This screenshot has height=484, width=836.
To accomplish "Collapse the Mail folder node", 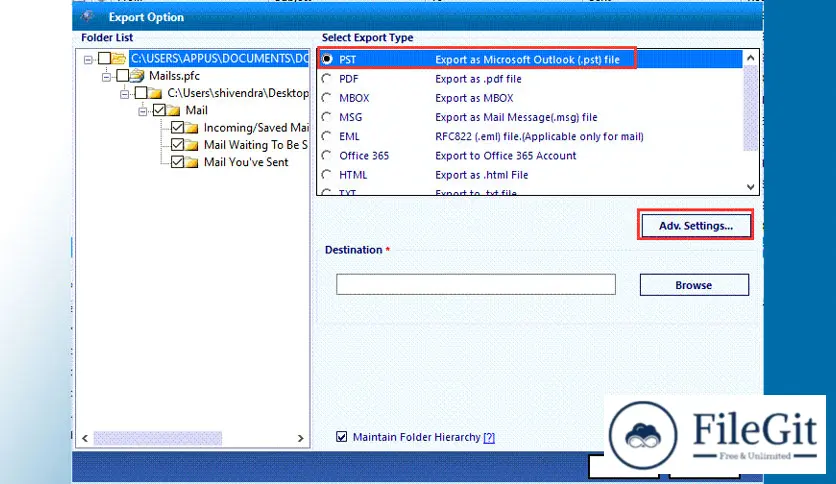I will [142, 111].
